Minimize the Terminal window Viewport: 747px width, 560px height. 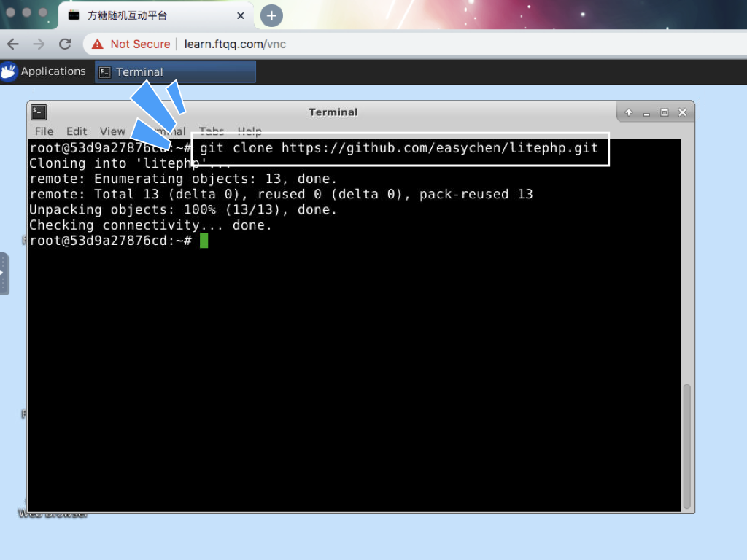[x=646, y=113]
